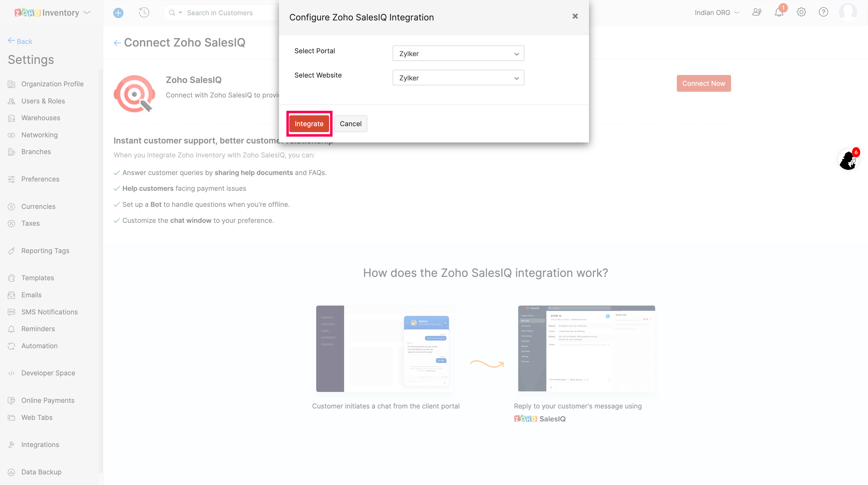Open the recent history clock icon
Screen dimensions: 868x485
tap(144, 13)
